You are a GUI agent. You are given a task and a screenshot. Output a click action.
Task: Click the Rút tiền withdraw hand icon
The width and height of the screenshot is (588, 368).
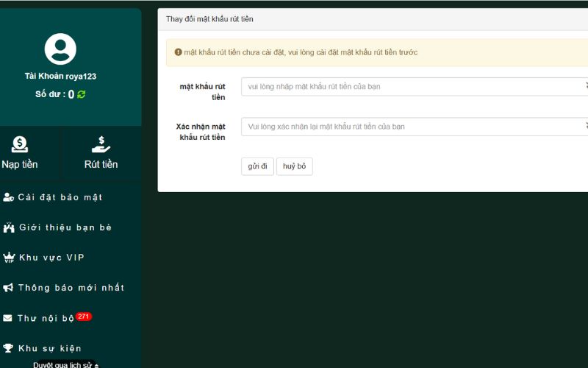[x=101, y=145]
